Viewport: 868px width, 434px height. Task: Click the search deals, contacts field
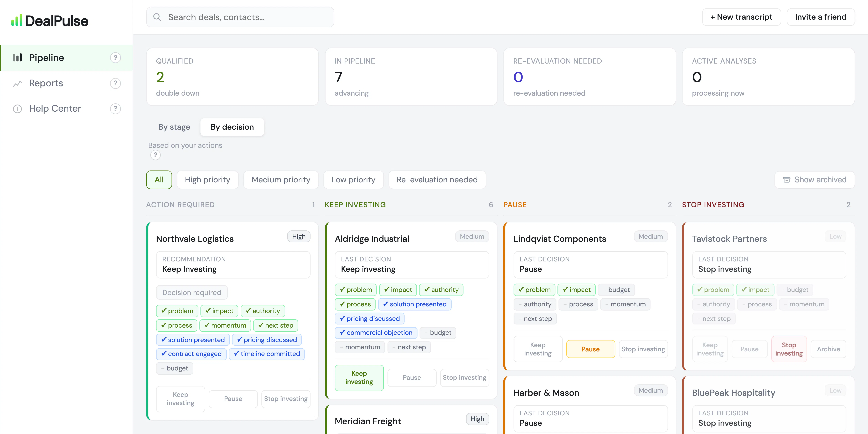(x=240, y=17)
